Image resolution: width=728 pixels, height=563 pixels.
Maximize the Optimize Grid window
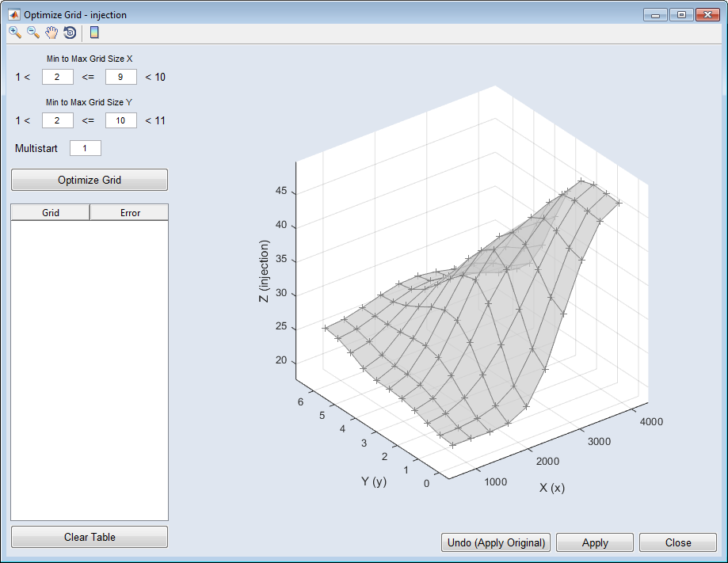[680, 14]
